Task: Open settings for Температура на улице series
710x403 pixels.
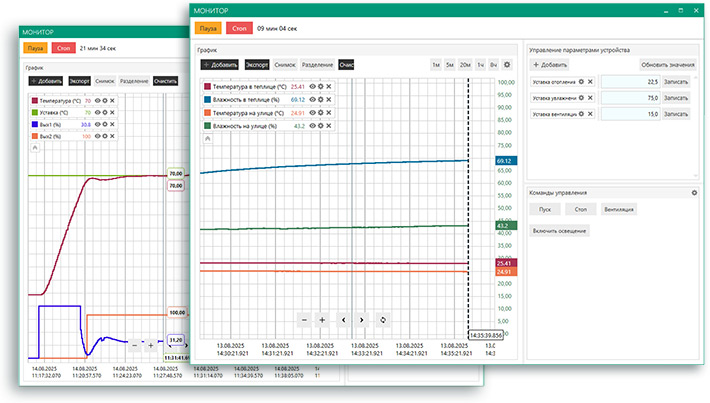Action: pyautogui.click(x=321, y=113)
